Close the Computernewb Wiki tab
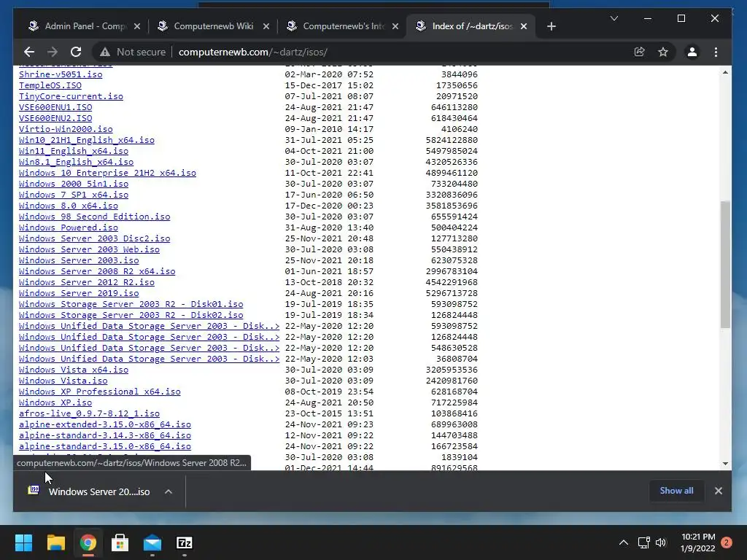747x560 pixels. pos(266,26)
